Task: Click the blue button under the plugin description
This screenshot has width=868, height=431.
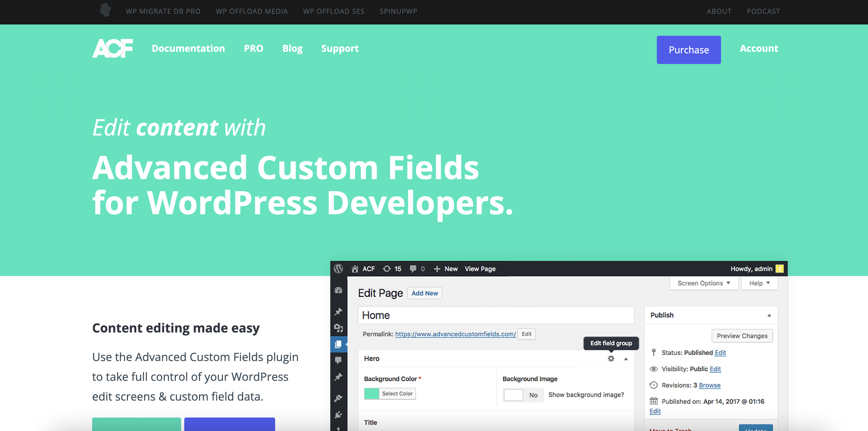Action: [x=229, y=424]
